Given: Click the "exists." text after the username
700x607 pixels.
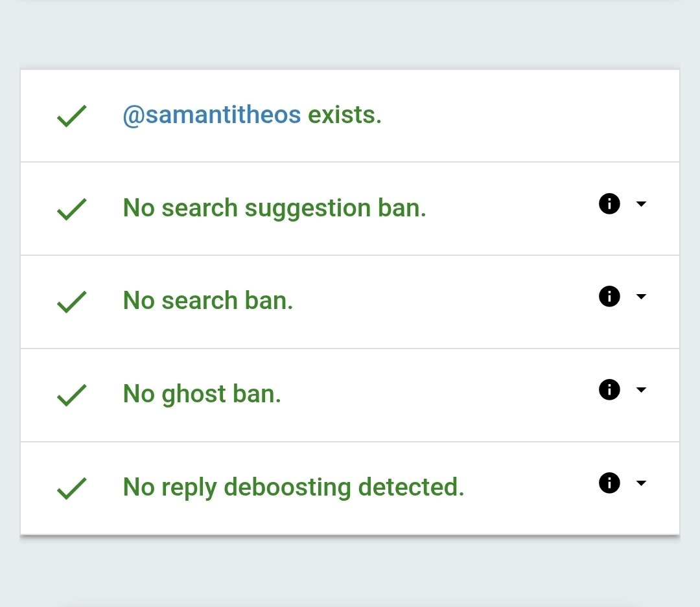Looking at the screenshot, I should coord(344,115).
